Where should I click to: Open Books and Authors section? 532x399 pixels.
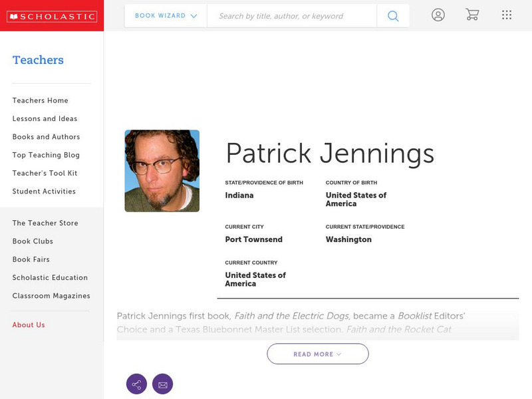(46, 137)
